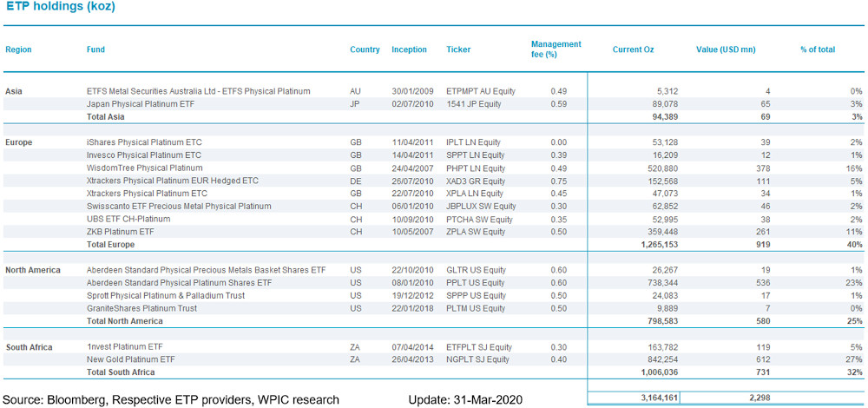Screen dimensions: 868x408
Task: Click grand total value '2,298'
Action: (760, 397)
